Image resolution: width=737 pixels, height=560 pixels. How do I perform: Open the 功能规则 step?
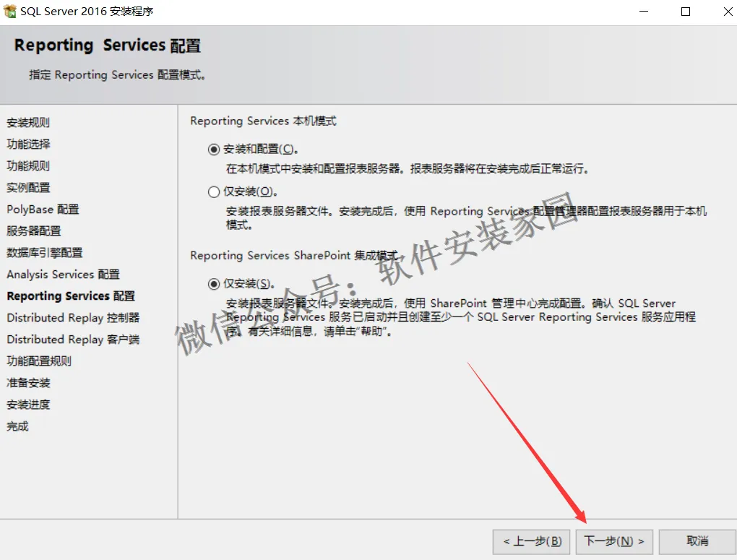point(28,166)
